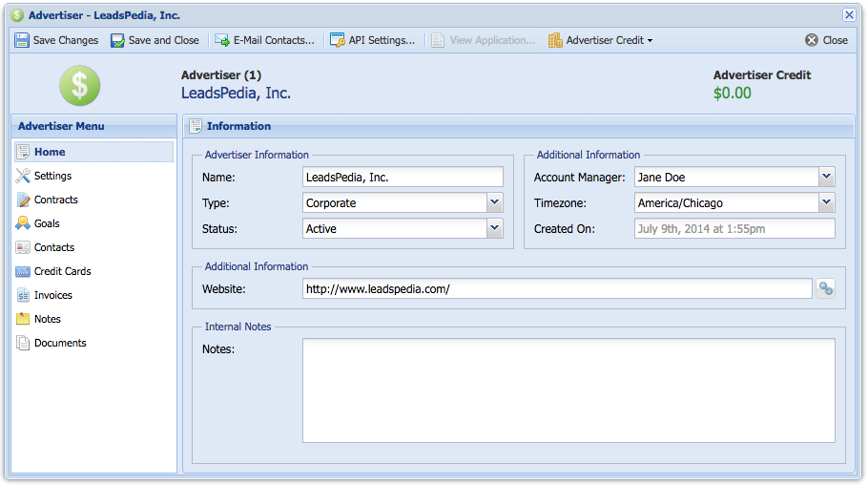The image size is (868, 485).
Task: Click the Save Changes floppy disk icon
Action: pos(22,40)
